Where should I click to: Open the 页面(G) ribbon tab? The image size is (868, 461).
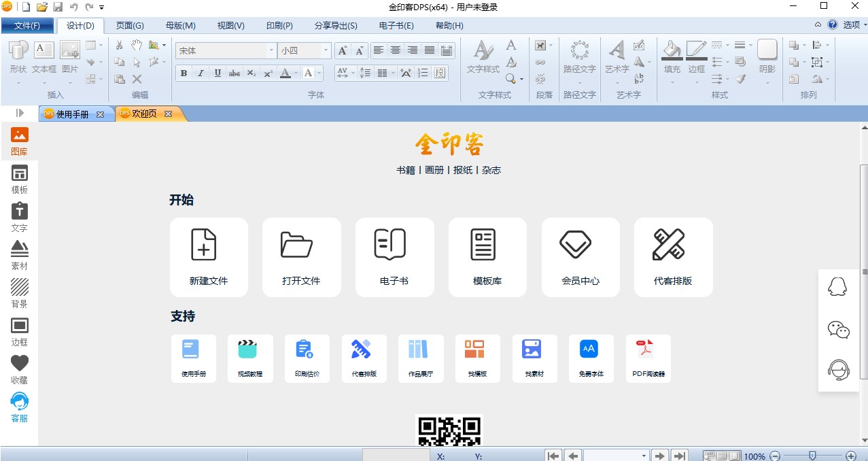130,26
